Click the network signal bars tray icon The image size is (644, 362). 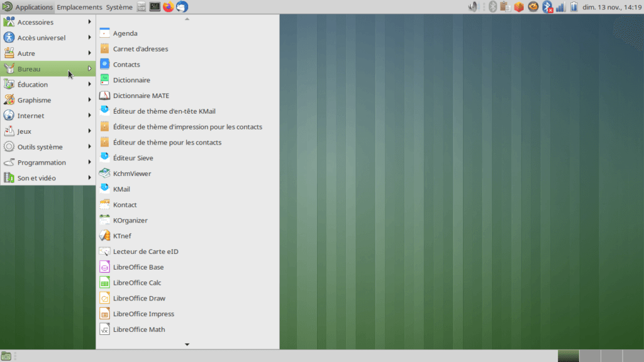(x=560, y=6)
